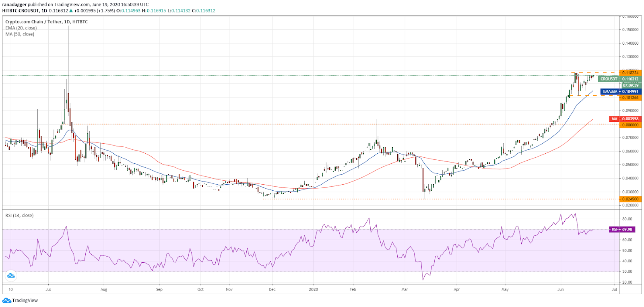Click the low value L:0.114132
The height and width of the screenshot is (307, 644).
(x=179, y=11)
